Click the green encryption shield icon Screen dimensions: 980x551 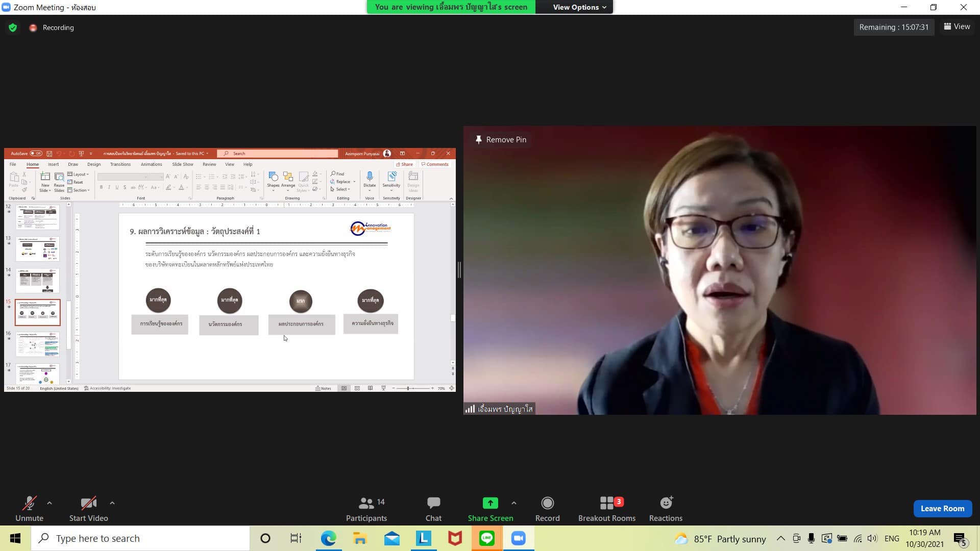pyautogui.click(x=13, y=28)
